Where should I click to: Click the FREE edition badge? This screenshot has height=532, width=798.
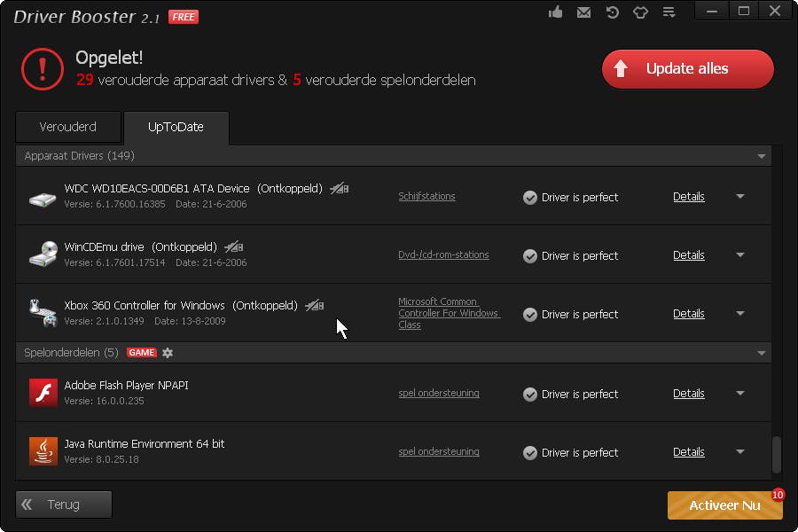[x=184, y=17]
